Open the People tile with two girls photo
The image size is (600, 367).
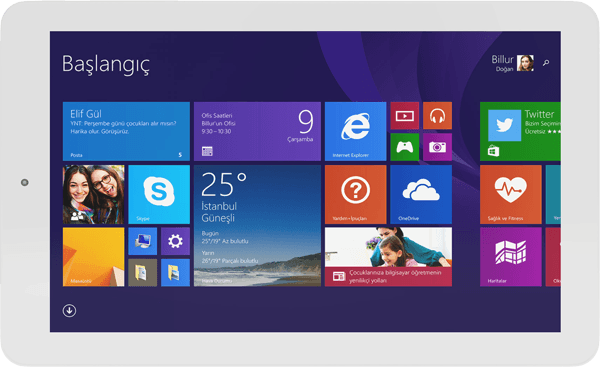pos(93,194)
